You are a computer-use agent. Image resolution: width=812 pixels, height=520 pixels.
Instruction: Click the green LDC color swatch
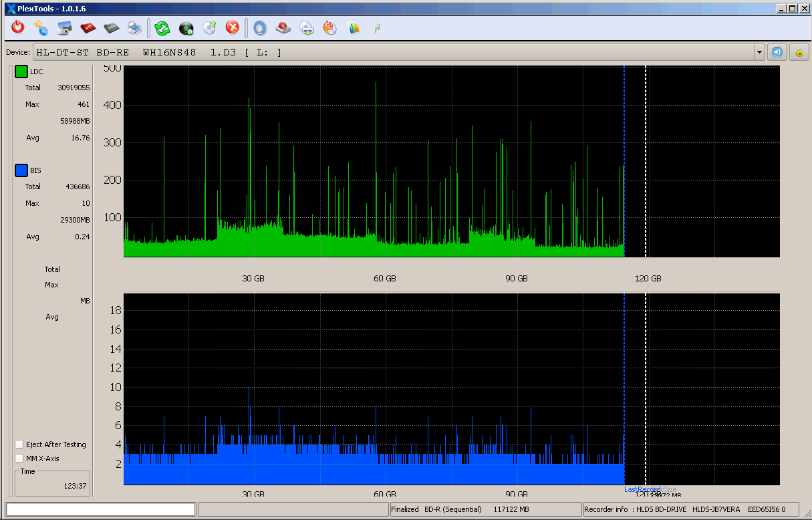(x=21, y=72)
